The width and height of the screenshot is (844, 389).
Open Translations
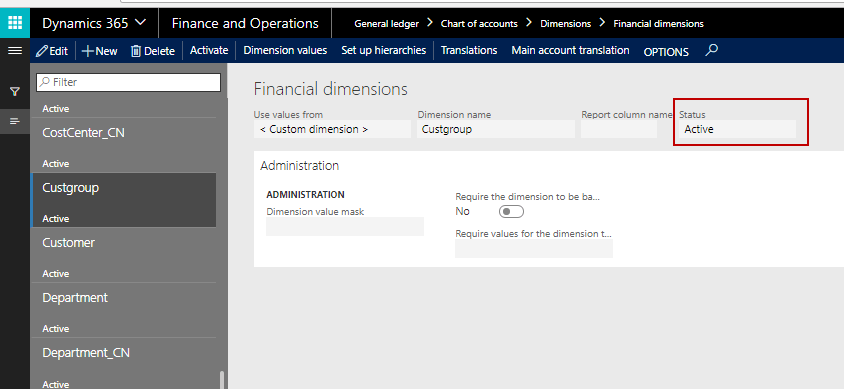(x=469, y=51)
